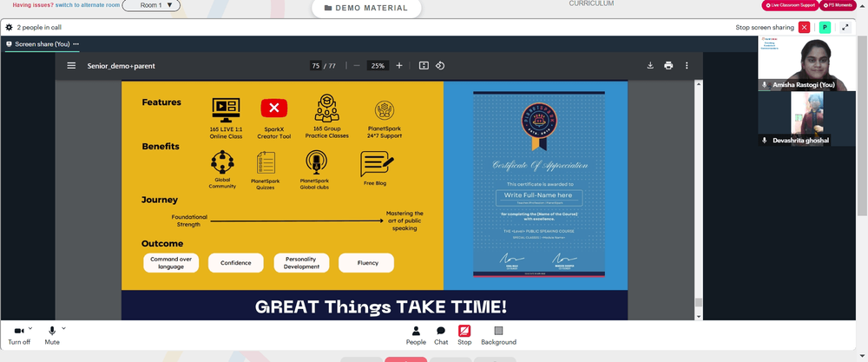Open the CURRICULUM tab
Screen dimensions: 868x362
pyautogui.click(x=591, y=3)
